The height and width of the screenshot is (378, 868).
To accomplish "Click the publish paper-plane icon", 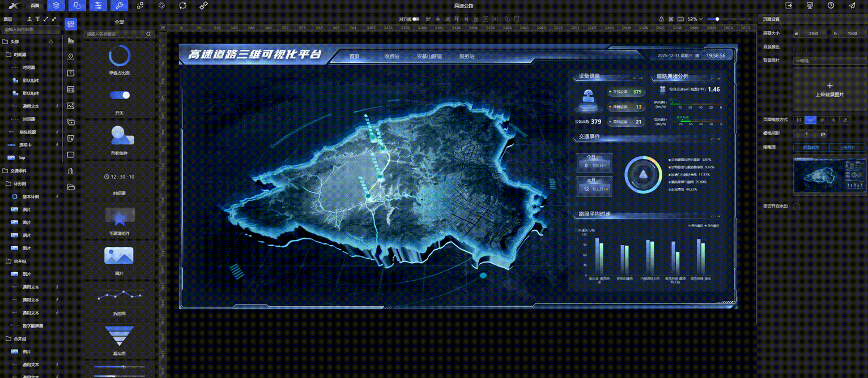I will pos(852,5).
